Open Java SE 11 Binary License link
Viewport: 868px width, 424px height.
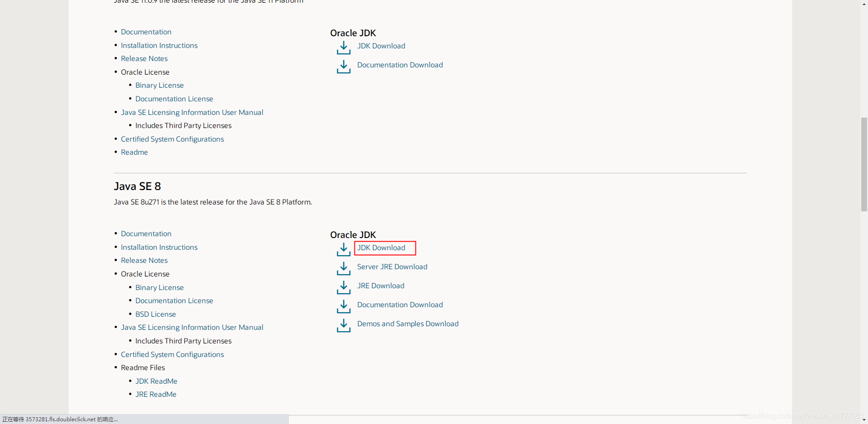click(x=160, y=85)
